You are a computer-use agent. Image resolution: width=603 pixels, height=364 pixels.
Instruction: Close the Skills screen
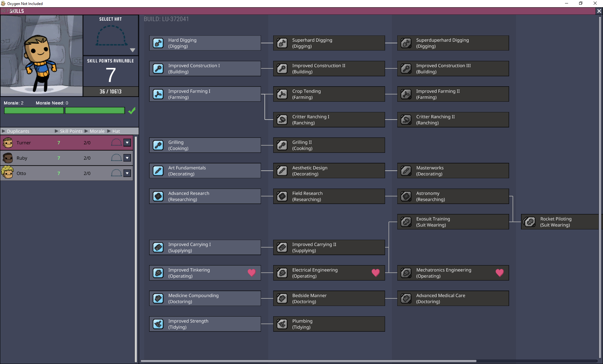(x=599, y=11)
